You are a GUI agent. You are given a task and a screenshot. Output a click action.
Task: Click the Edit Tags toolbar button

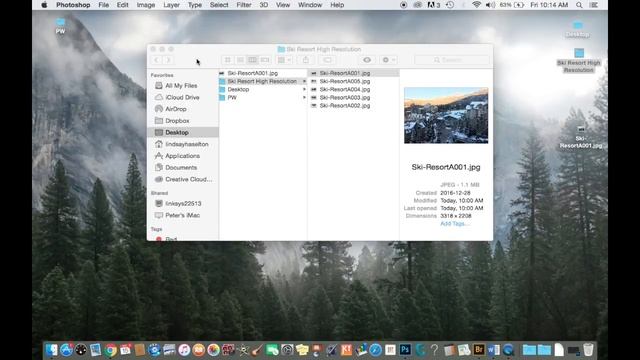coord(327,60)
